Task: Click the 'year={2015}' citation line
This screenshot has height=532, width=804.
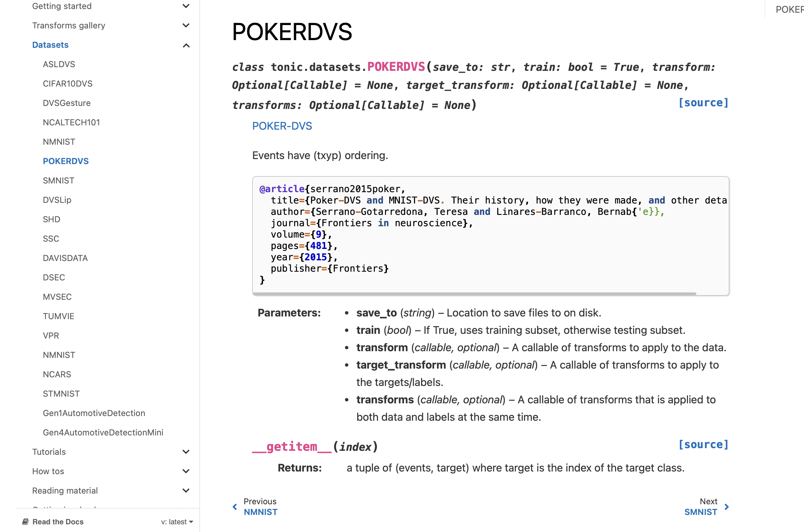Action: coord(304,257)
